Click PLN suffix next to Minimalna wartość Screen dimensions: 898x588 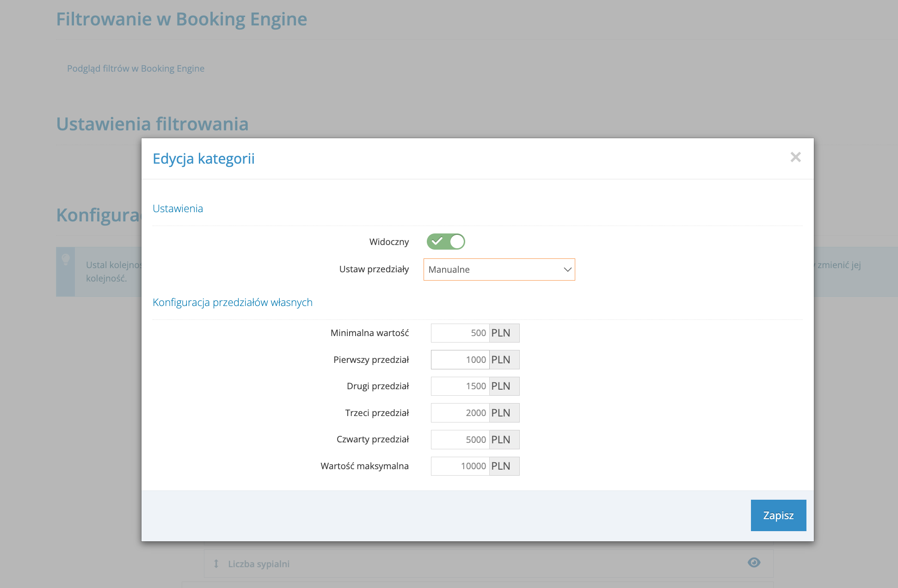pos(504,333)
